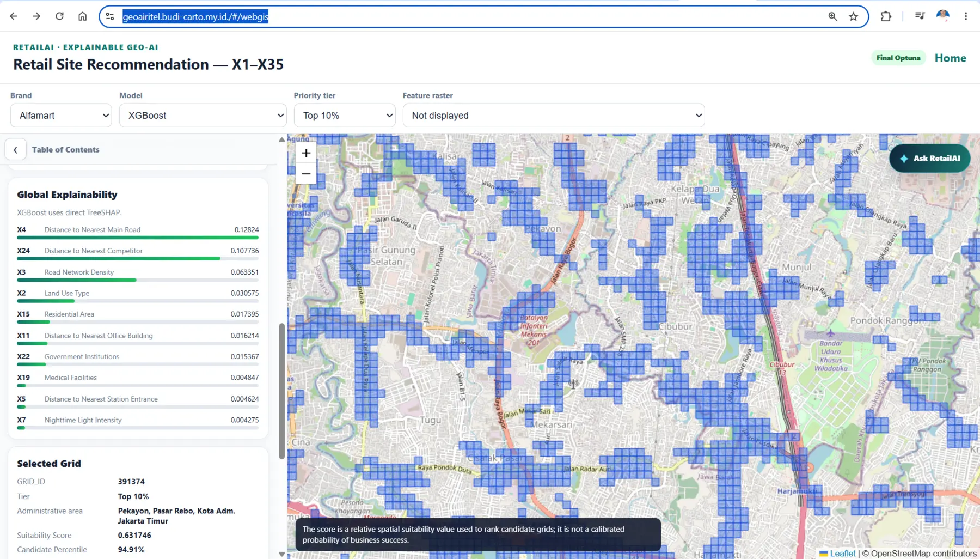Click the Final Optuna badge

tap(898, 58)
